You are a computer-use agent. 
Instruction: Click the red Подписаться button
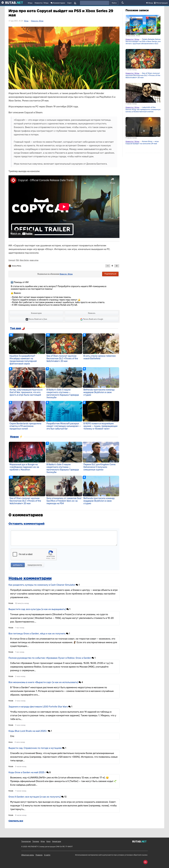pyautogui.click(x=110, y=274)
